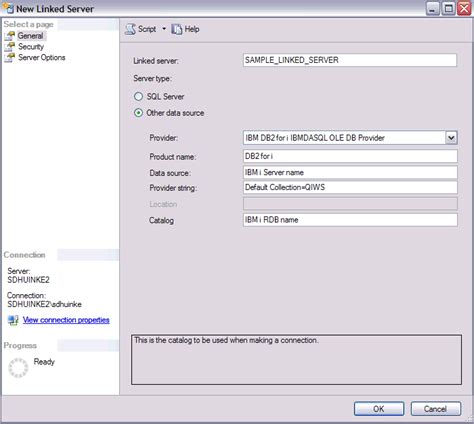Select the SQL Server radio button
Viewport: 474px width, 424px height.
(x=138, y=97)
